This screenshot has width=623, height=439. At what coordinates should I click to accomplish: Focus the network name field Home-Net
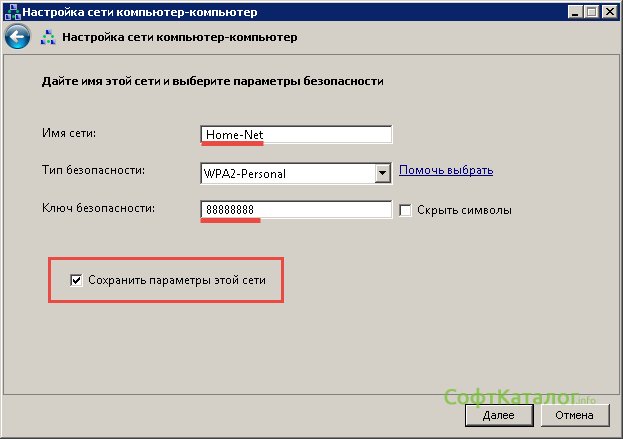296,135
